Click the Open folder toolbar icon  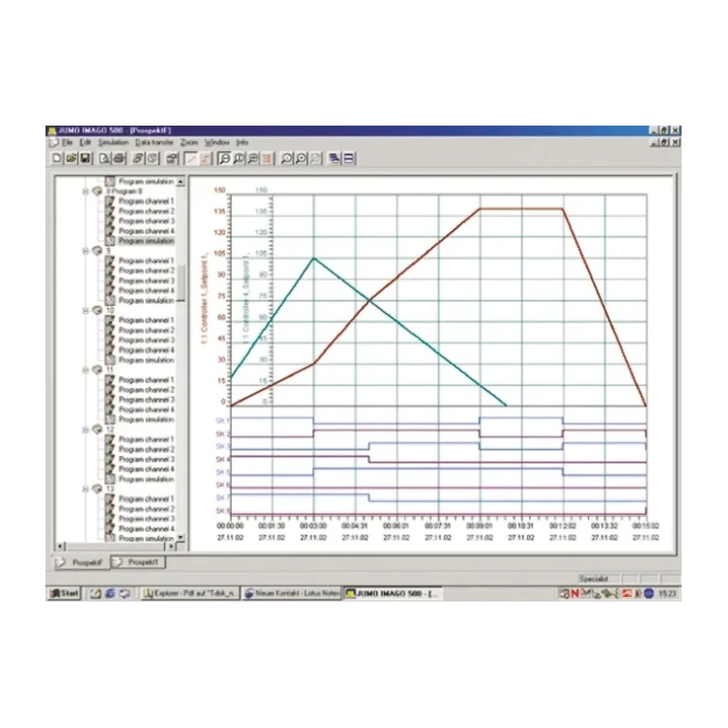click(71, 158)
